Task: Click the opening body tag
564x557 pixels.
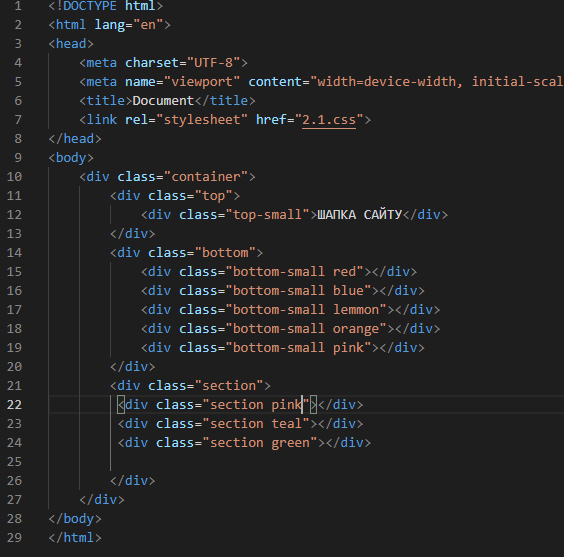Action: pos(71,158)
